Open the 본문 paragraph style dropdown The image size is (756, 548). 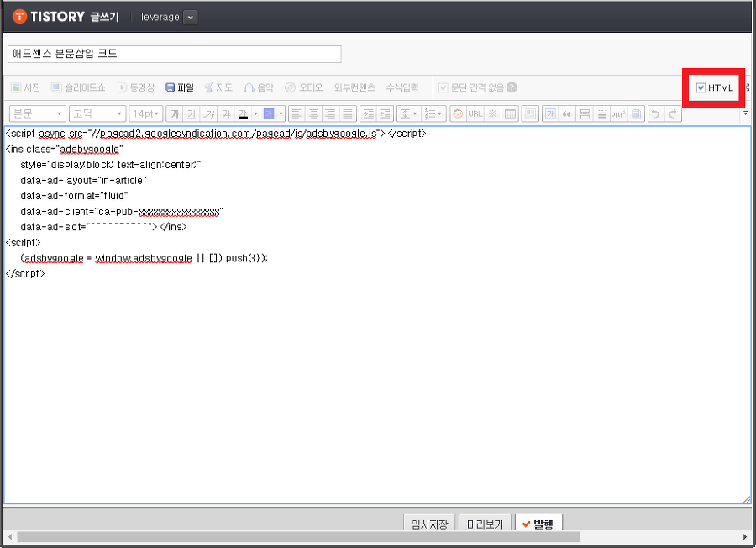[x=38, y=113]
